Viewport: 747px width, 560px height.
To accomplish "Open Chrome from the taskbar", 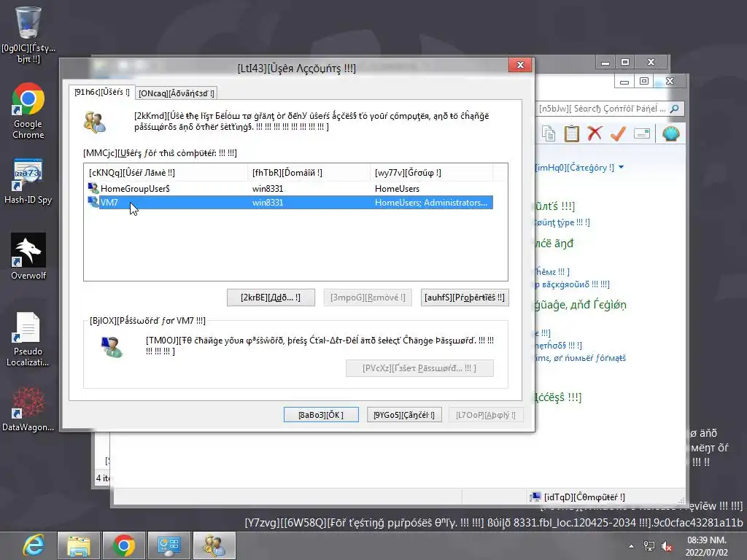I will pos(124,545).
